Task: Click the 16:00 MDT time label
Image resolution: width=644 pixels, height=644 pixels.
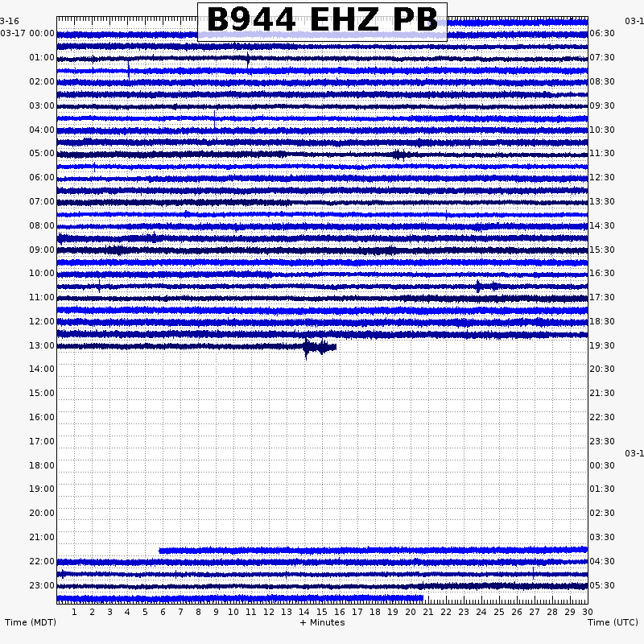Action: pos(42,417)
